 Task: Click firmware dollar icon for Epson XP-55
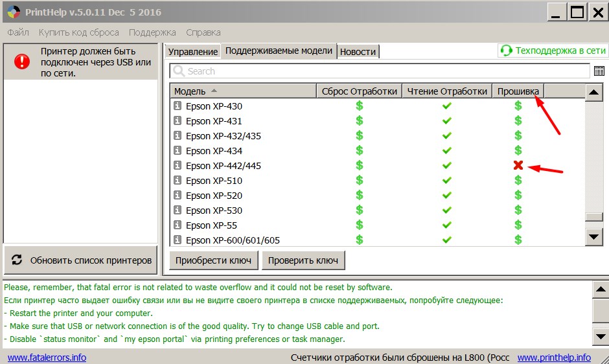coord(518,225)
